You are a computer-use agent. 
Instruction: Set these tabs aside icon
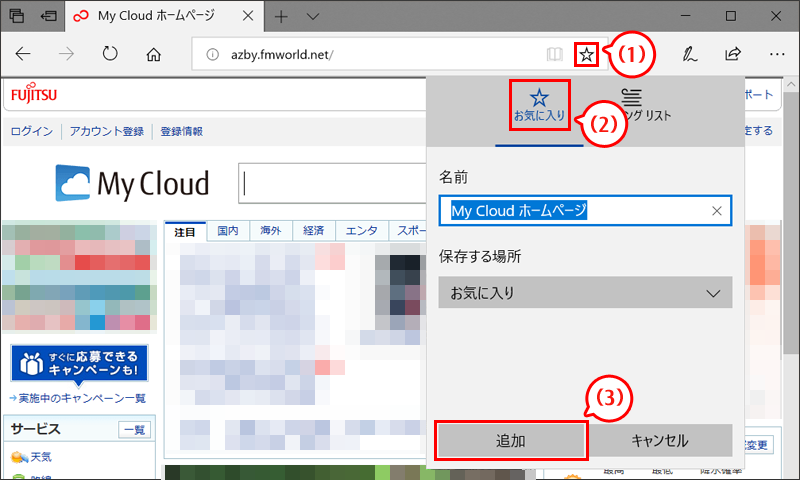(48, 16)
